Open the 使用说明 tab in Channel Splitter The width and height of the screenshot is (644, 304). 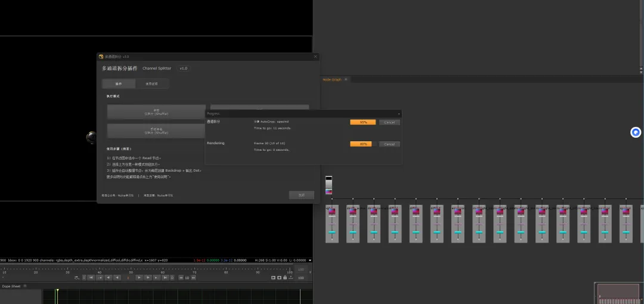tap(151, 84)
